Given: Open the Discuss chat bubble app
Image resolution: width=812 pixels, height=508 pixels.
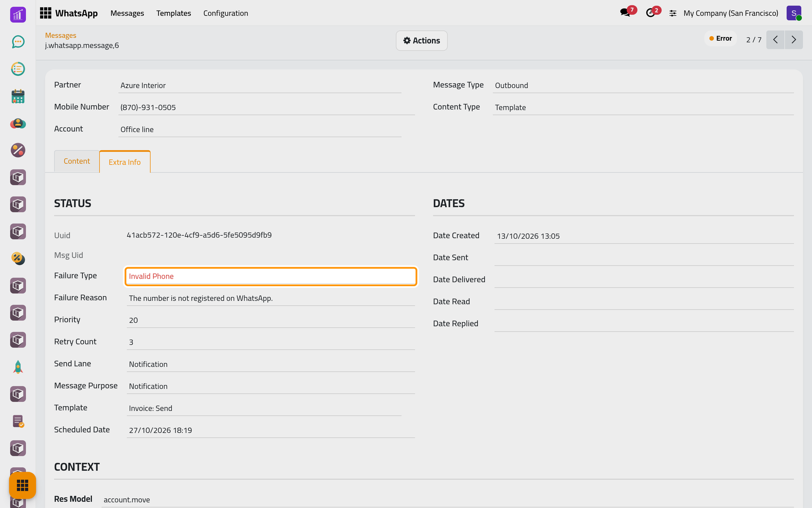Looking at the screenshot, I should 18,42.
